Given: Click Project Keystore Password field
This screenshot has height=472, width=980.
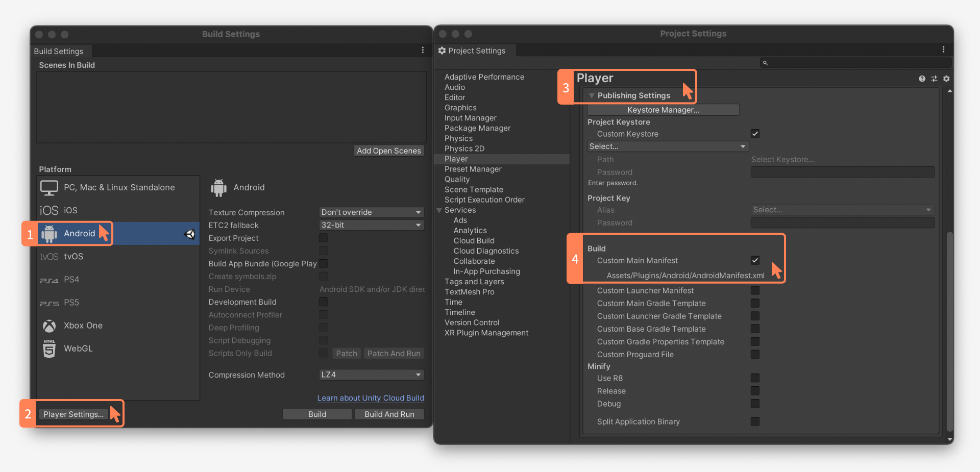Looking at the screenshot, I should pyautogui.click(x=842, y=172).
